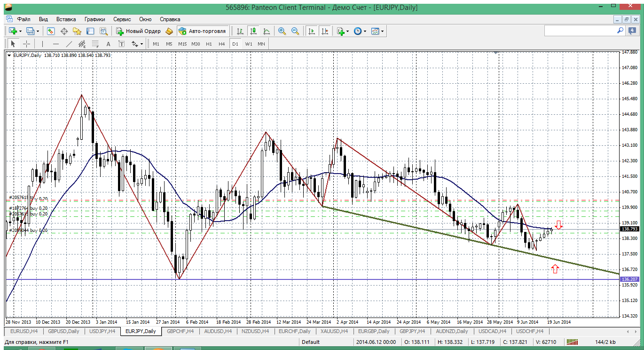Switch to the GBPUSD,Daily chart tab
The width and height of the screenshot is (644, 350).
tap(63, 331)
